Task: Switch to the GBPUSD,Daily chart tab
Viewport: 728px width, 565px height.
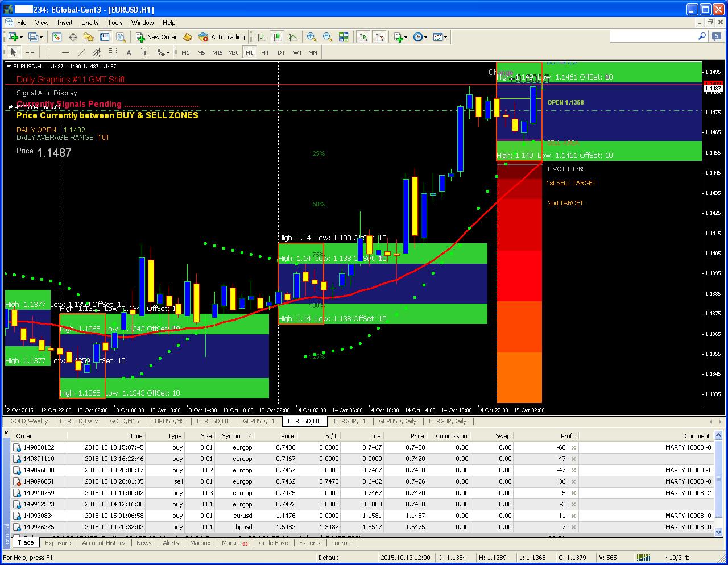Action: pyautogui.click(x=398, y=421)
